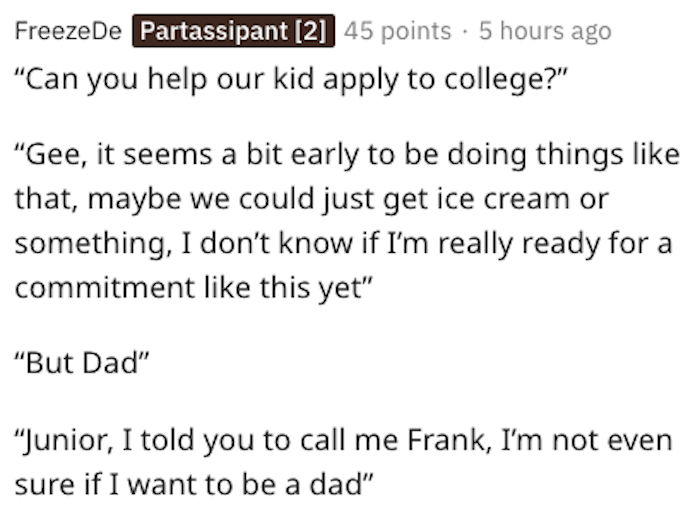
Task: Click the dot separator between points and time
Action: tap(465, 32)
